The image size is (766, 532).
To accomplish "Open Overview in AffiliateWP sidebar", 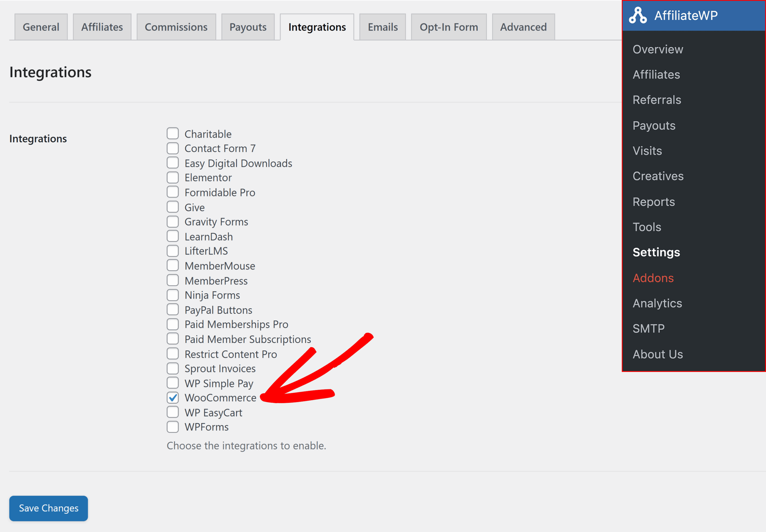I will coord(658,49).
